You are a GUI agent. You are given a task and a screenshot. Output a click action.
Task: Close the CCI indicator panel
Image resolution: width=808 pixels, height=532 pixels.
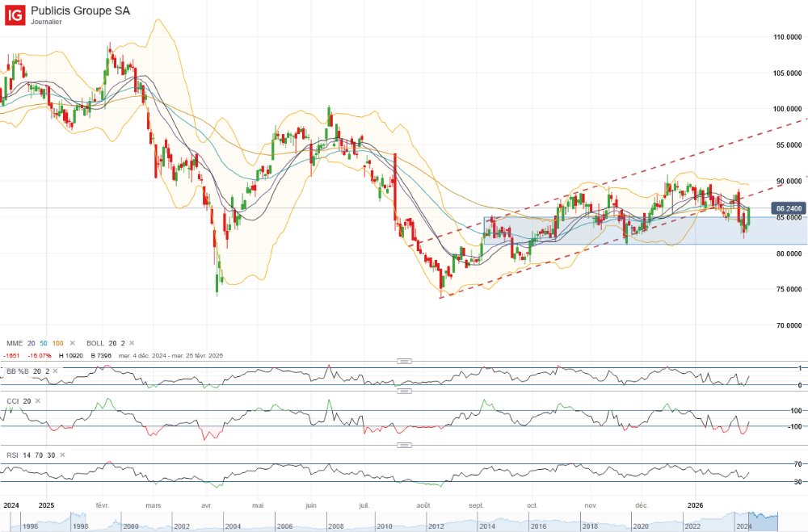37,400
